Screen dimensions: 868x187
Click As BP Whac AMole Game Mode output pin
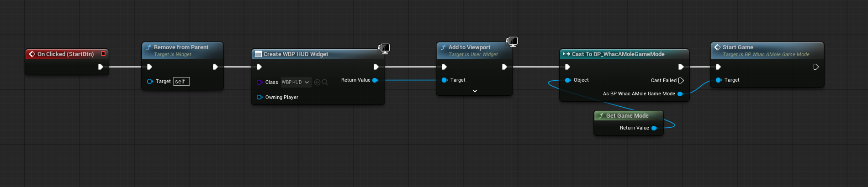click(x=680, y=94)
